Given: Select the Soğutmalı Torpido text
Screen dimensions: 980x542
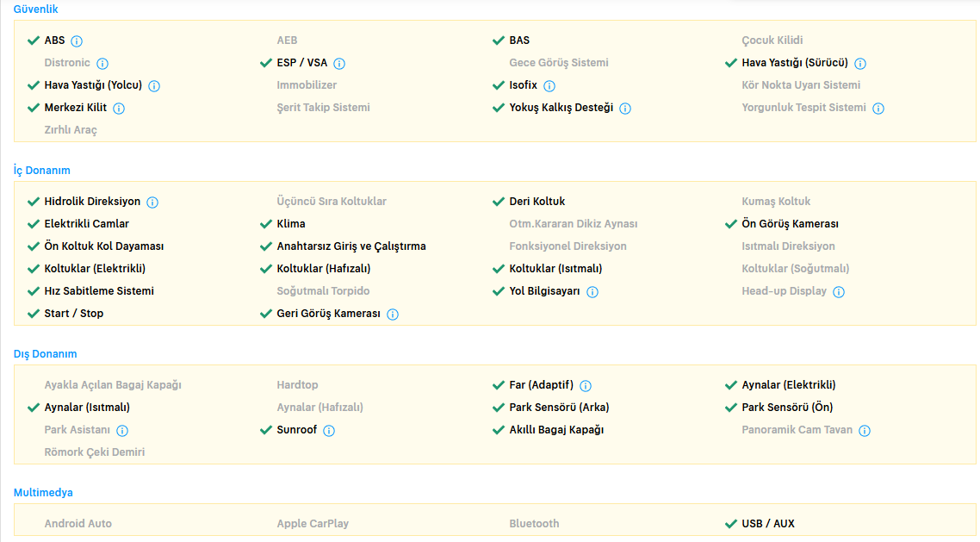Looking at the screenshot, I should tap(323, 292).
